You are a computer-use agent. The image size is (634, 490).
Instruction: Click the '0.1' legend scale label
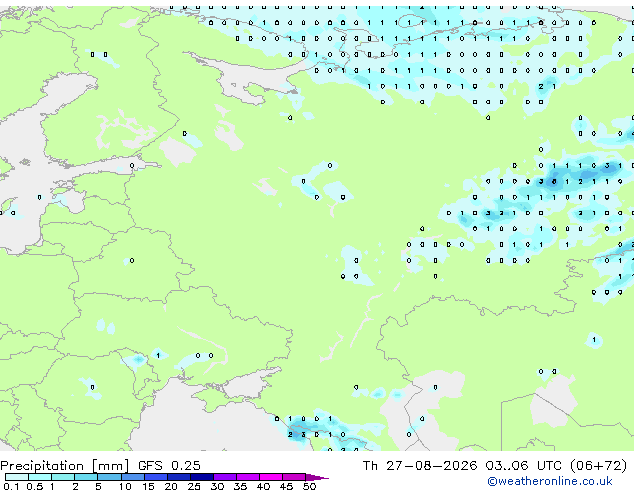[11, 486]
